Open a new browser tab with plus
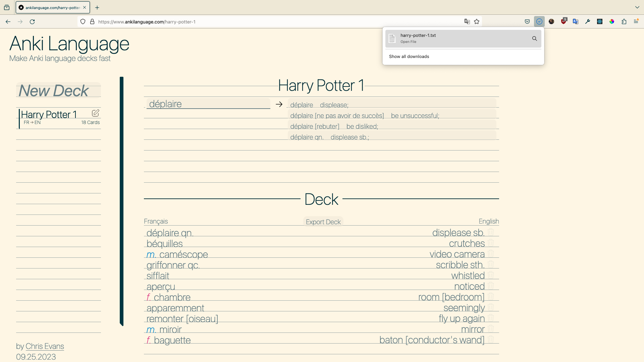The width and height of the screenshot is (644, 362). [97, 7]
